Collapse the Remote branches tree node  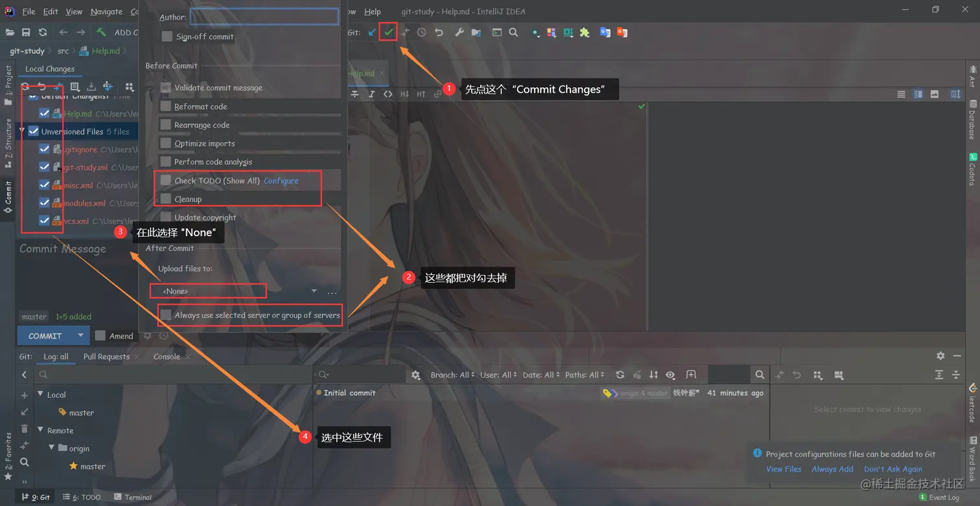[x=40, y=430]
